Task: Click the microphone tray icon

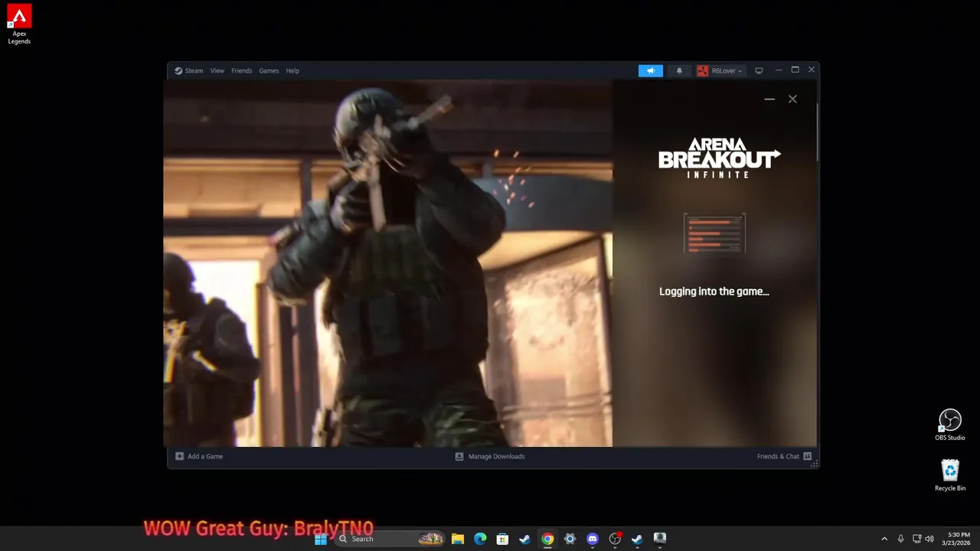Action: (901, 539)
